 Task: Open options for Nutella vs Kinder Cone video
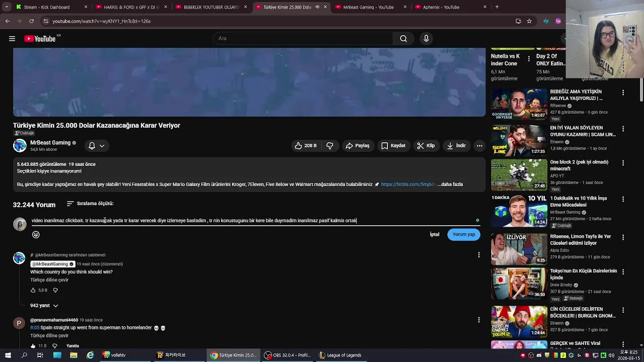[528, 59]
